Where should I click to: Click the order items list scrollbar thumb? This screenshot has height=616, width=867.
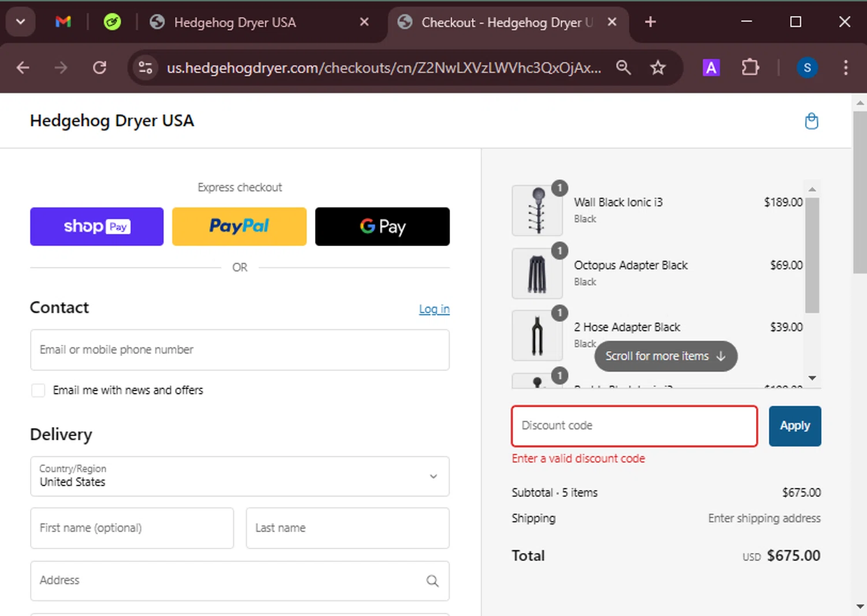[812, 255]
